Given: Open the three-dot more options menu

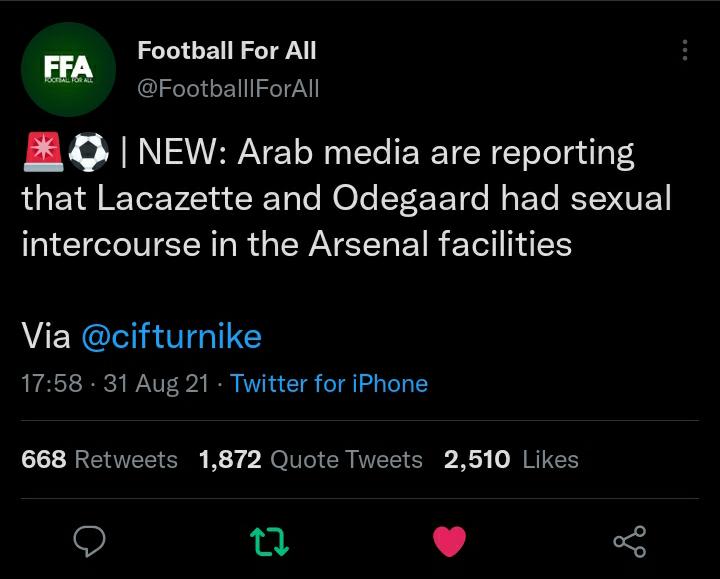Looking at the screenshot, I should coord(685,50).
